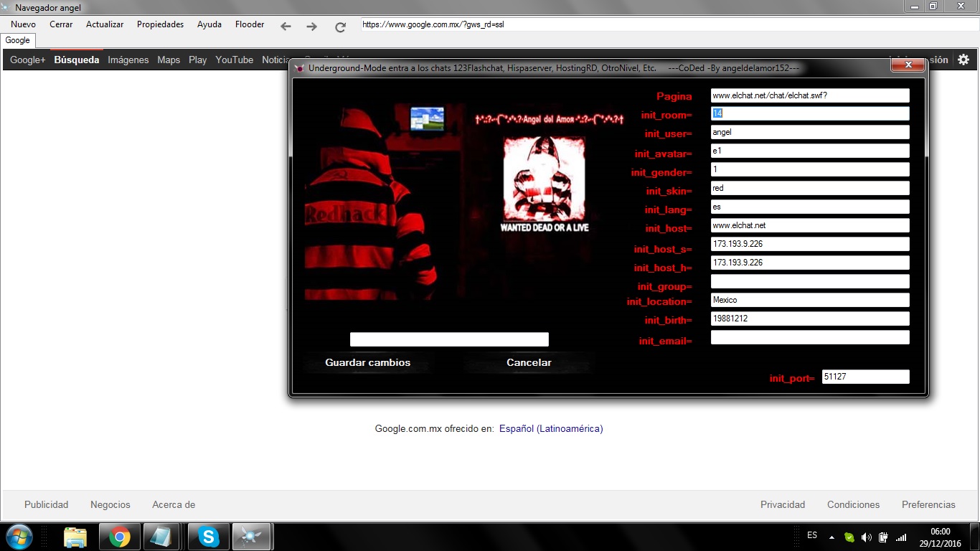This screenshot has height=551, width=980.
Task: Reload the page with the refresh icon
Action: click(x=340, y=27)
